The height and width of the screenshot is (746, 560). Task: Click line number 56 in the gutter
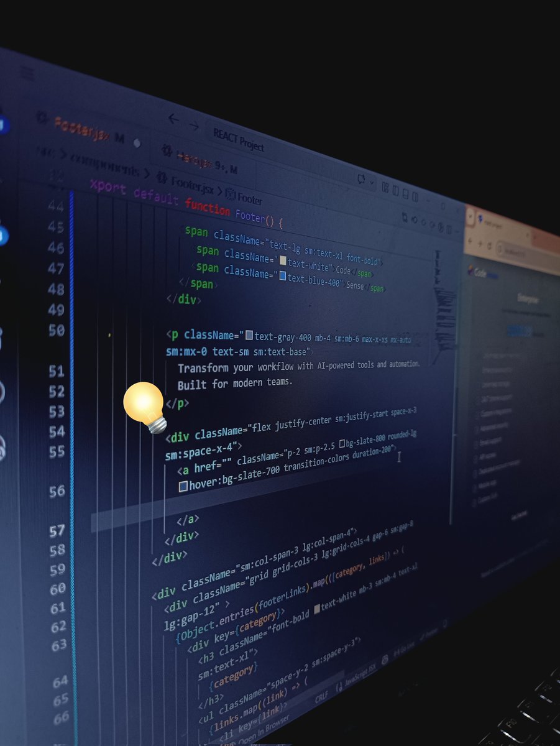click(57, 492)
